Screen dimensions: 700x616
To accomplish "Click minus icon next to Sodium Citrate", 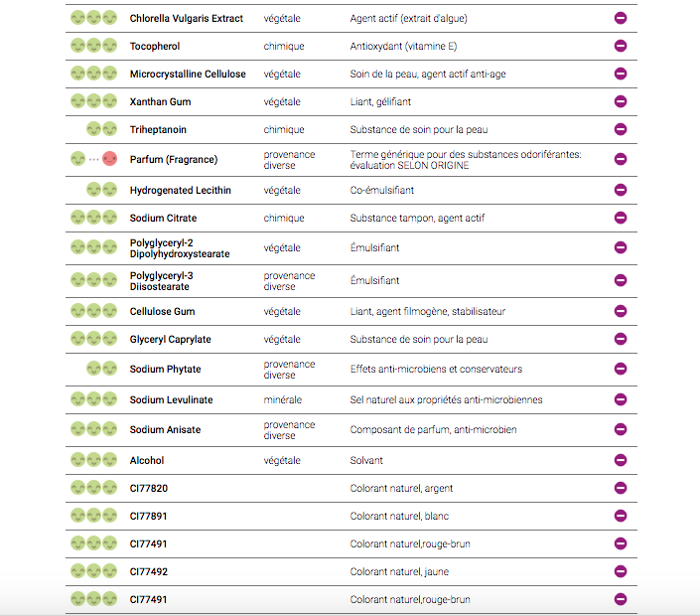I will 621,218.
